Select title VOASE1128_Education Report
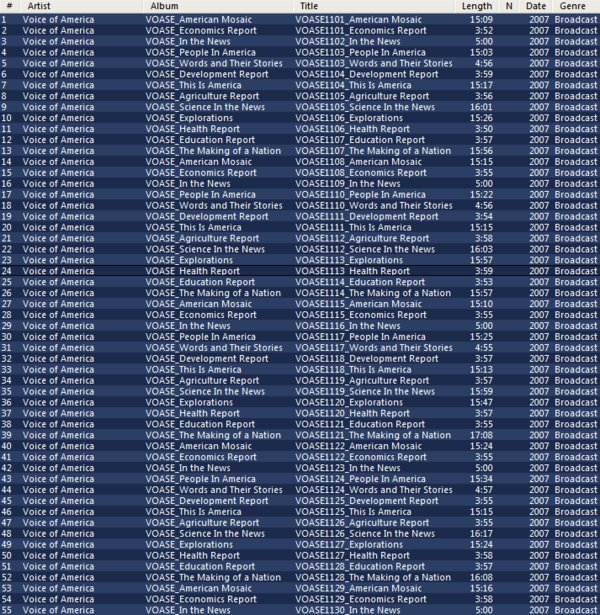Screen dimensions: 600x615 click(360, 567)
